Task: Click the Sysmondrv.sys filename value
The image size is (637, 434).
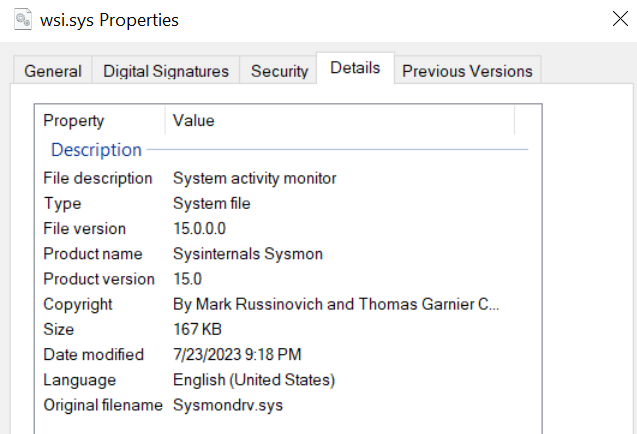Action: (x=228, y=405)
